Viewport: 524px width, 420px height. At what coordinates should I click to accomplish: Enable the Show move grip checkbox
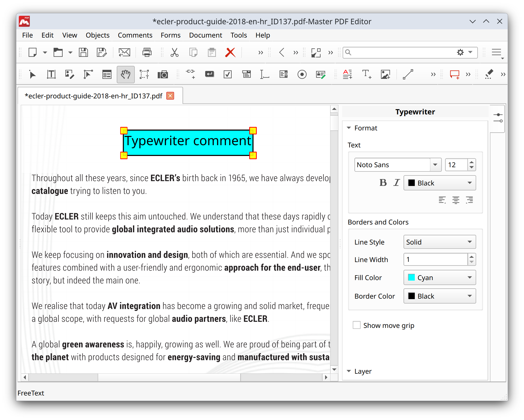tap(357, 325)
